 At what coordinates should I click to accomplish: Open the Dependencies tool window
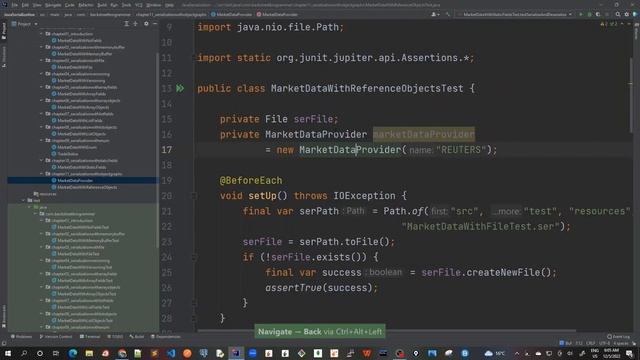pyautogui.click(x=166, y=337)
